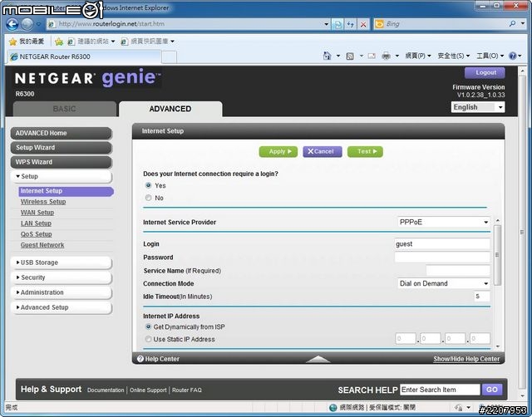Viewport: 532px width, 417px height.
Task: Open Guest Network link
Action: [x=42, y=245]
